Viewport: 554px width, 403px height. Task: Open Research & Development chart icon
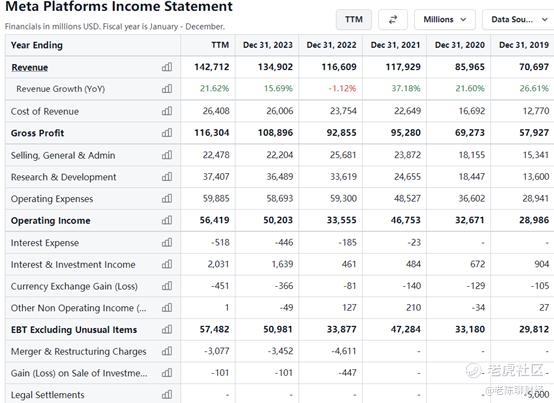point(167,177)
